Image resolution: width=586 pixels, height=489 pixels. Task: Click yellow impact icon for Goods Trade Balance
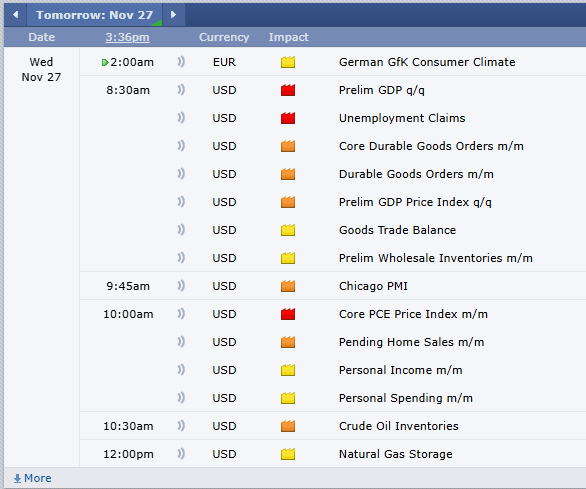pos(288,230)
